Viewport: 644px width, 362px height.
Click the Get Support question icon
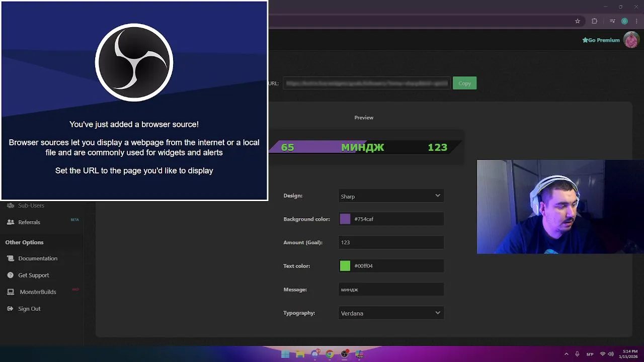click(x=11, y=276)
